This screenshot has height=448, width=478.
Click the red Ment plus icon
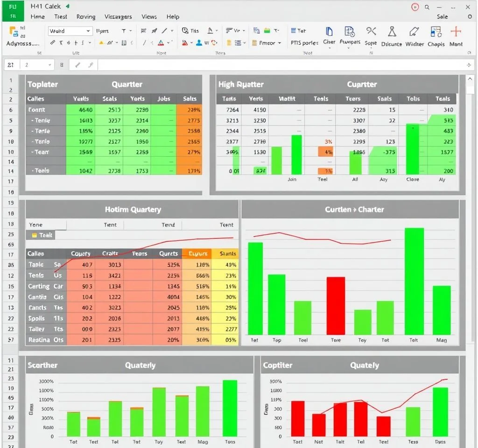[456, 32]
